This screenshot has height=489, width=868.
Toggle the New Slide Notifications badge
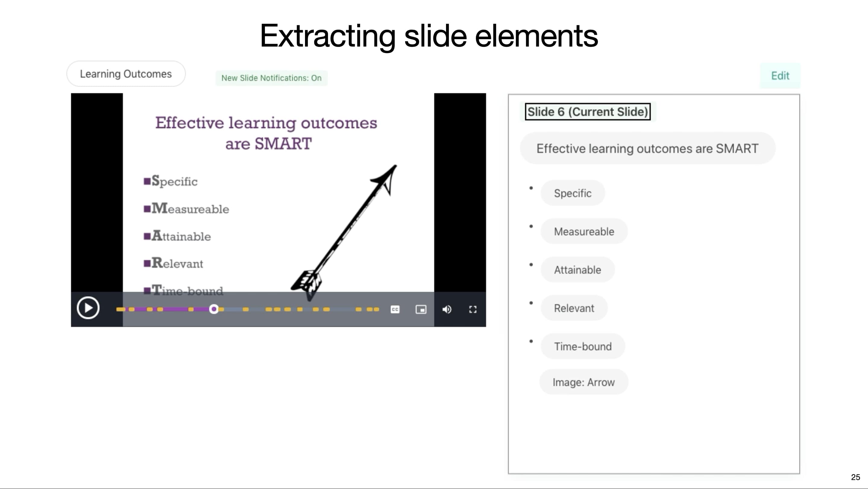click(x=271, y=78)
